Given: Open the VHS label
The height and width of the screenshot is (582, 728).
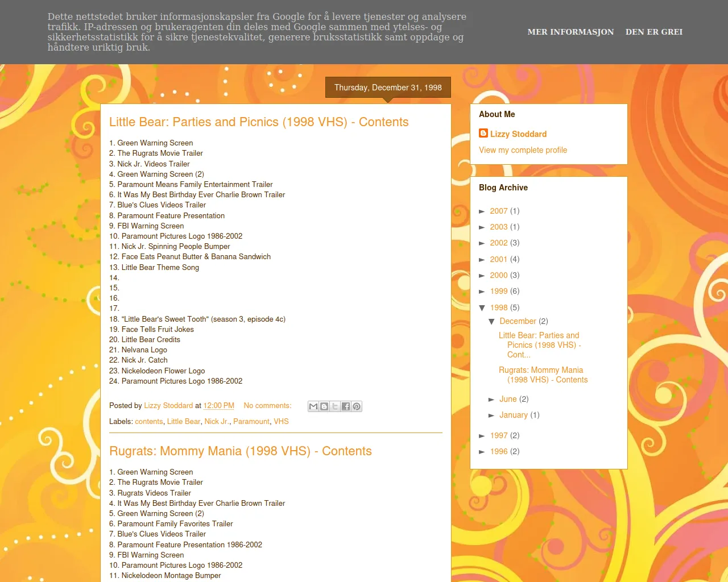Looking at the screenshot, I should click(x=281, y=422).
